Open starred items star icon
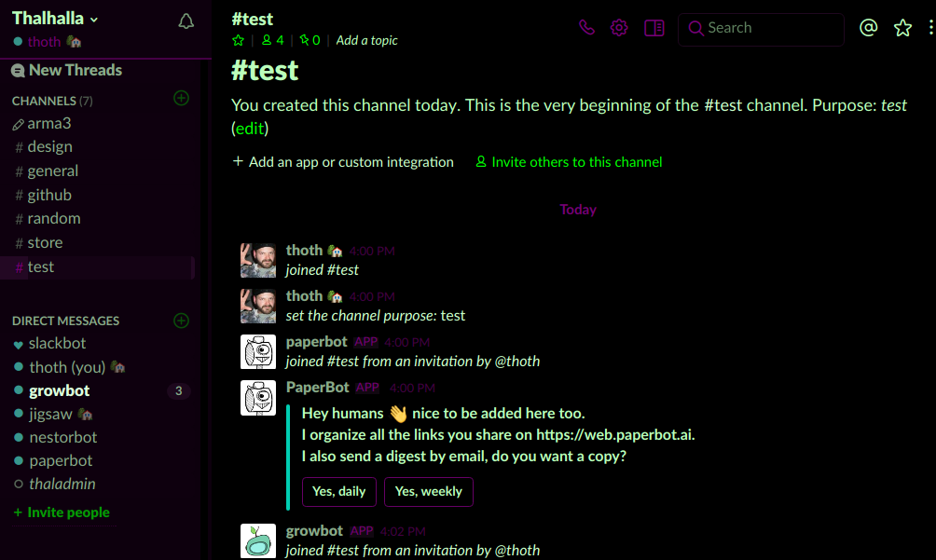Viewport: 936px width, 560px height. pos(902,28)
